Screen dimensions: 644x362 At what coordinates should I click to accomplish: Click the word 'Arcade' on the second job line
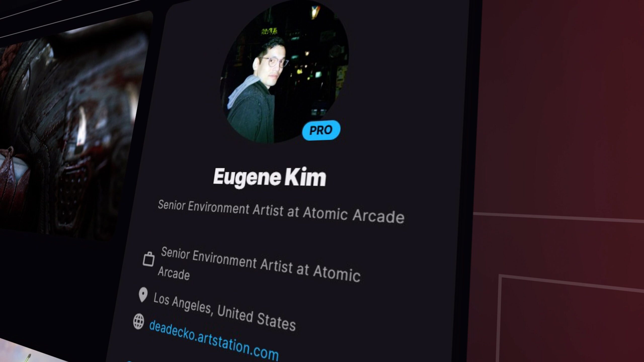174,274
